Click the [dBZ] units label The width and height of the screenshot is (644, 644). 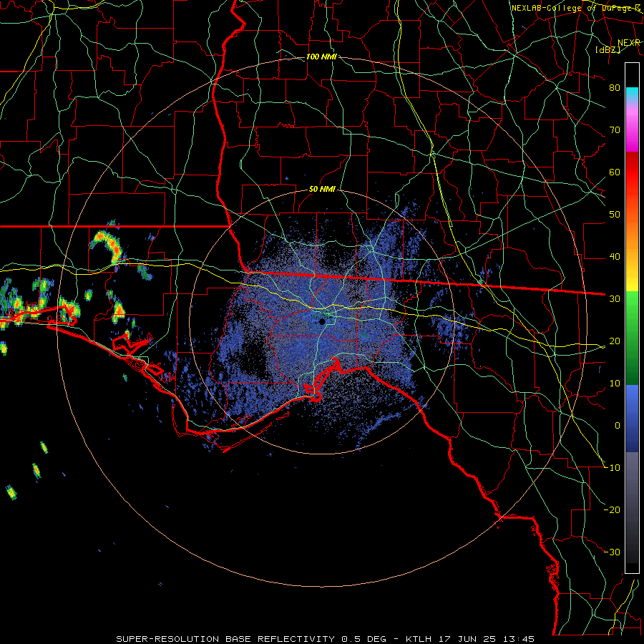pyautogui.click(x=608, y=49)
